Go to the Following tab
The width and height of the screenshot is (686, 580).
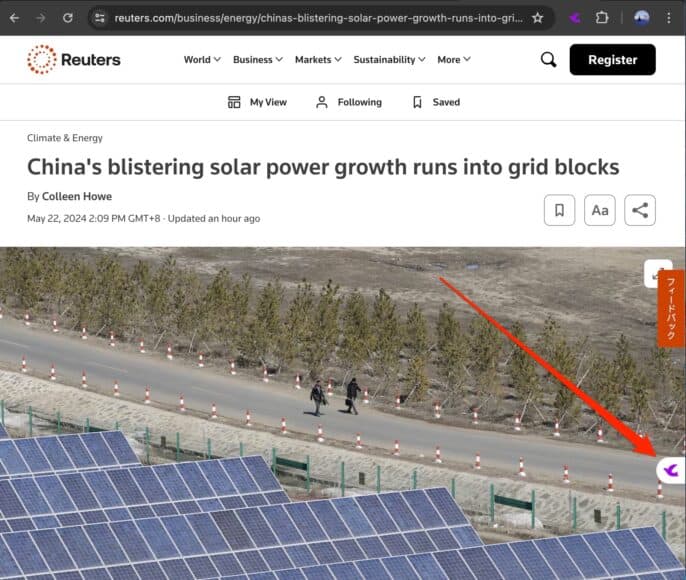348,102
